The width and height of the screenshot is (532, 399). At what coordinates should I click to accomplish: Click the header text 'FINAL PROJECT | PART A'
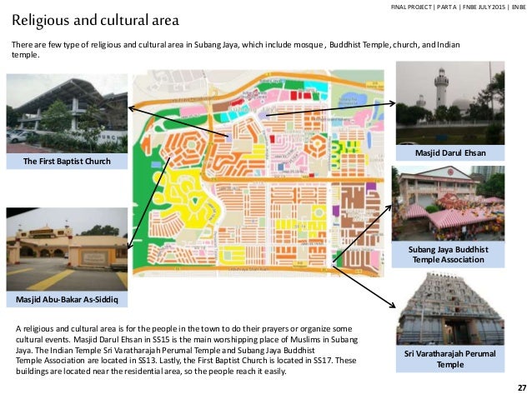424,7
